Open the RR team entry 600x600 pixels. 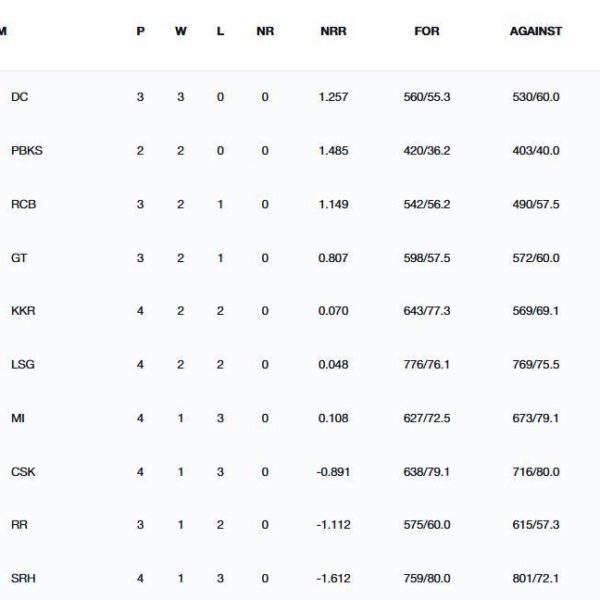pyautogui.click(x=19, y=525)
